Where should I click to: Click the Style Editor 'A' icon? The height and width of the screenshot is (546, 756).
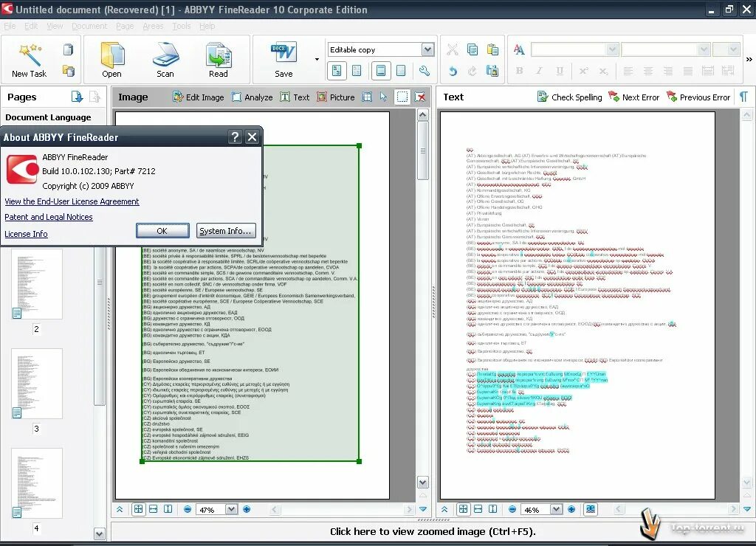tap(519, 49)
